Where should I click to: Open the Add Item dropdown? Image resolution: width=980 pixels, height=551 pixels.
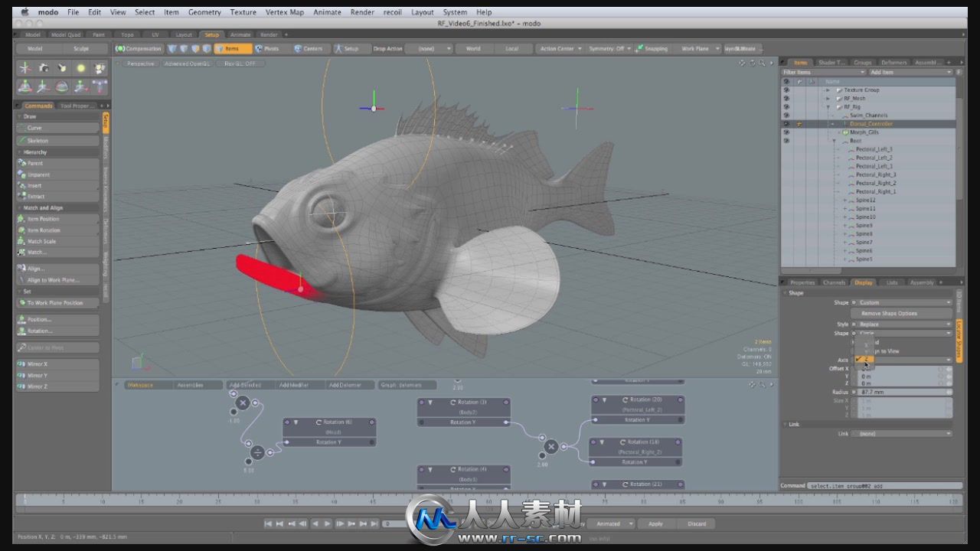910,72
